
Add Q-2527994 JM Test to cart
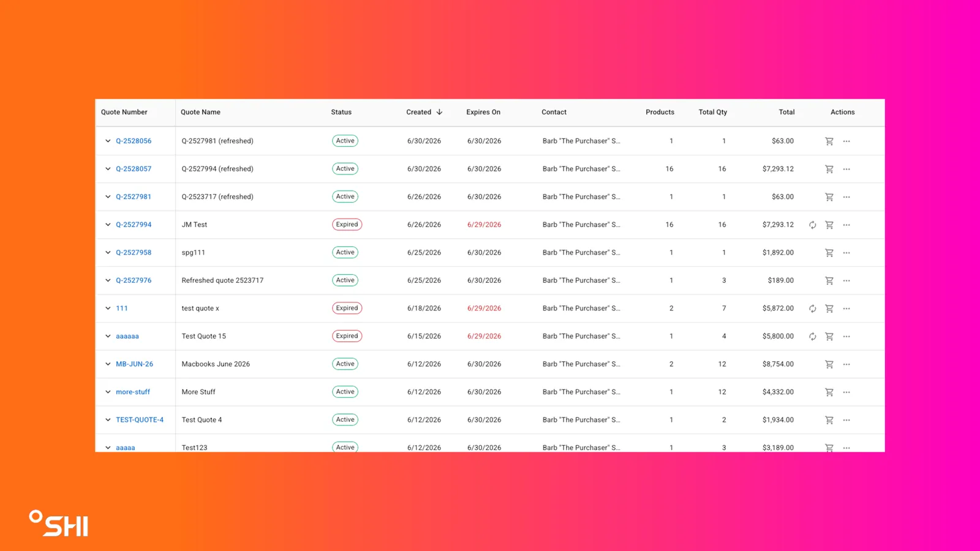pyautogui.click(x=829, y=225)
